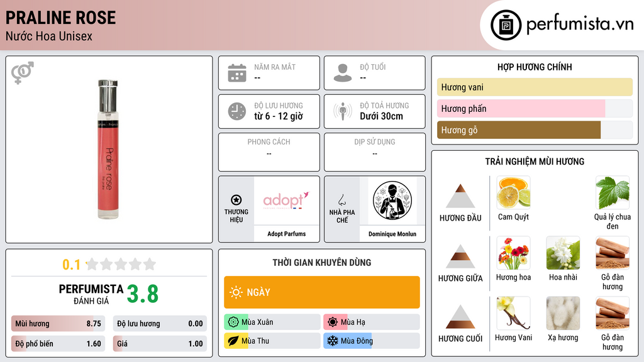Click the Praline Rose perfume bottle image
This screenshot has width=644, height=362.
pos(108,150)
